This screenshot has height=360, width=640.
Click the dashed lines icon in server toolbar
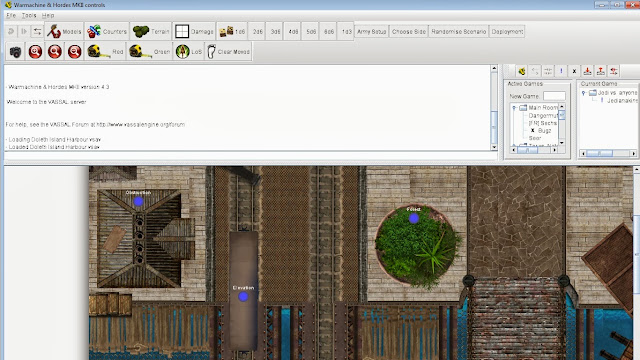(548, 71)
